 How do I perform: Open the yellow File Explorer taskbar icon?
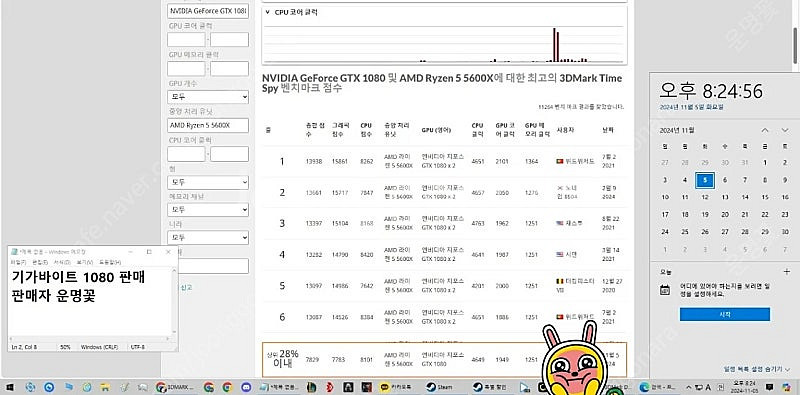pos(106,387)
